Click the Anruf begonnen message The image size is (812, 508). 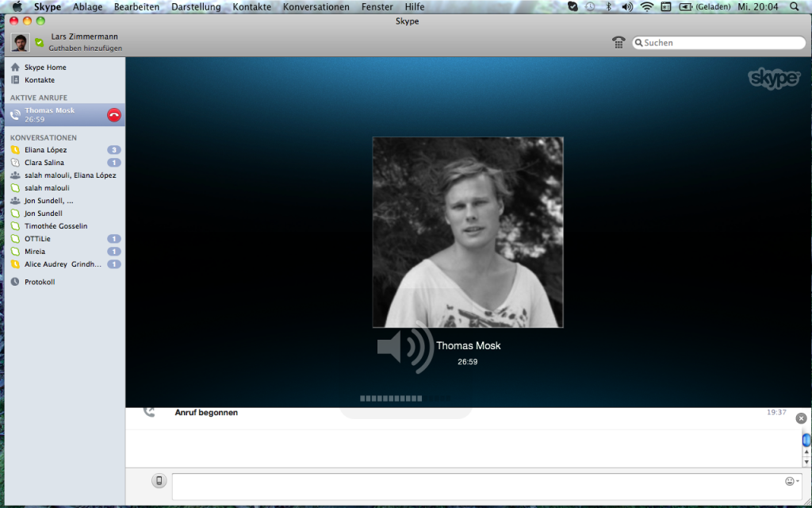tap(206, 413)
